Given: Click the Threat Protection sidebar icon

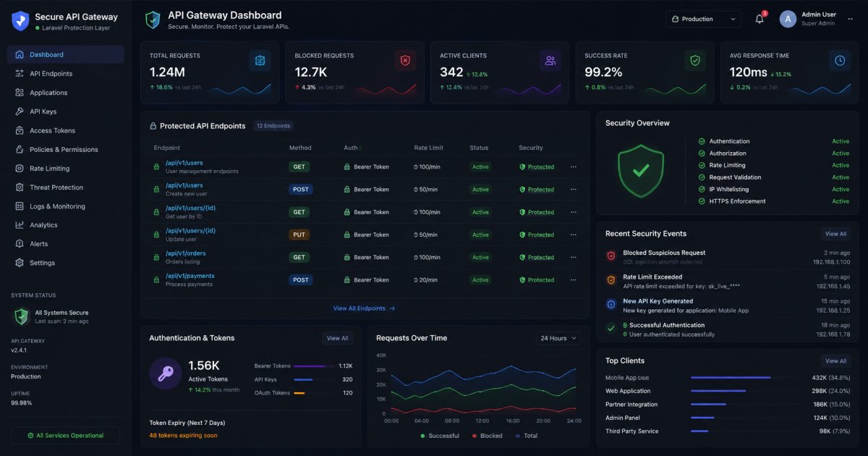Looking at the screenshot, I should 20,187.
